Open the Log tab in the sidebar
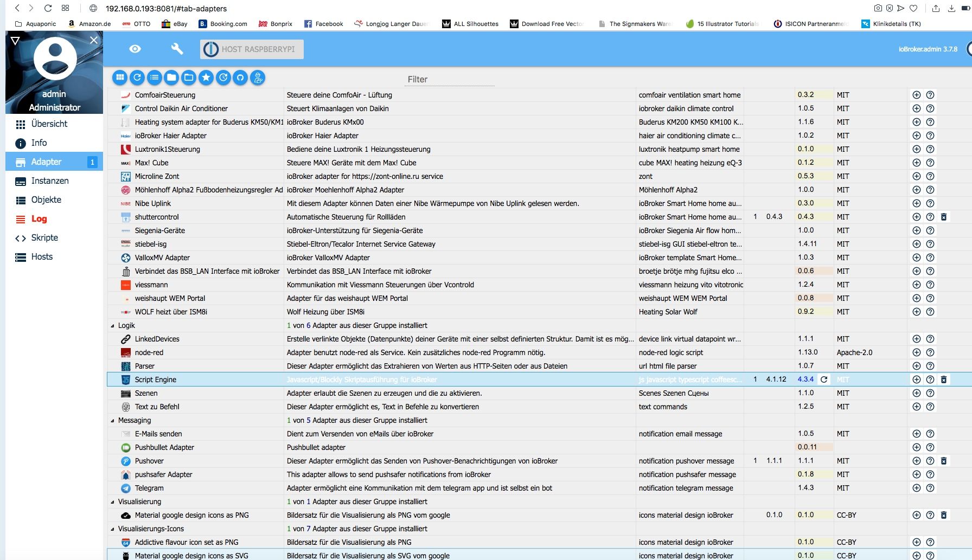This screenshot has width=972, height=560. [x=54, y=219]
